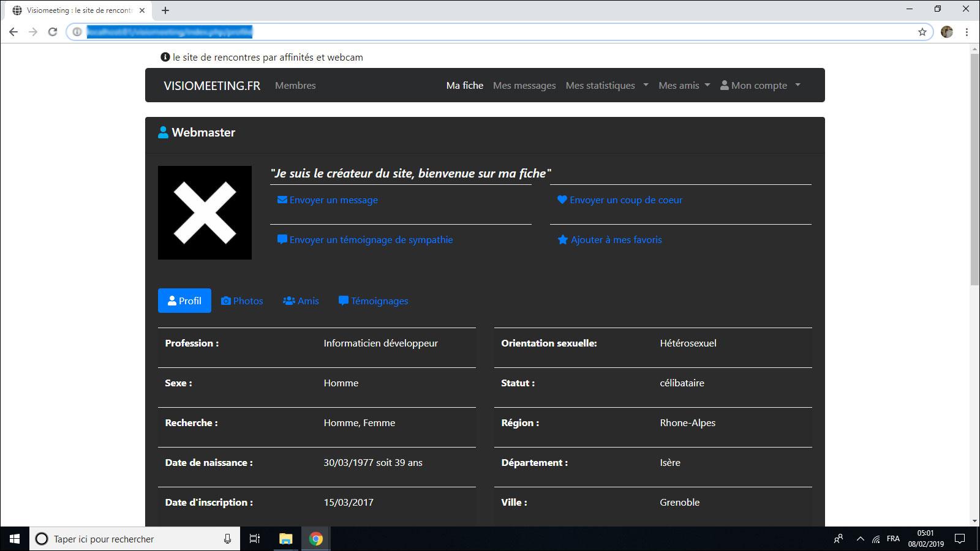Open the Windows notification center icon
The image size is (980, 551).
point(960,539)
